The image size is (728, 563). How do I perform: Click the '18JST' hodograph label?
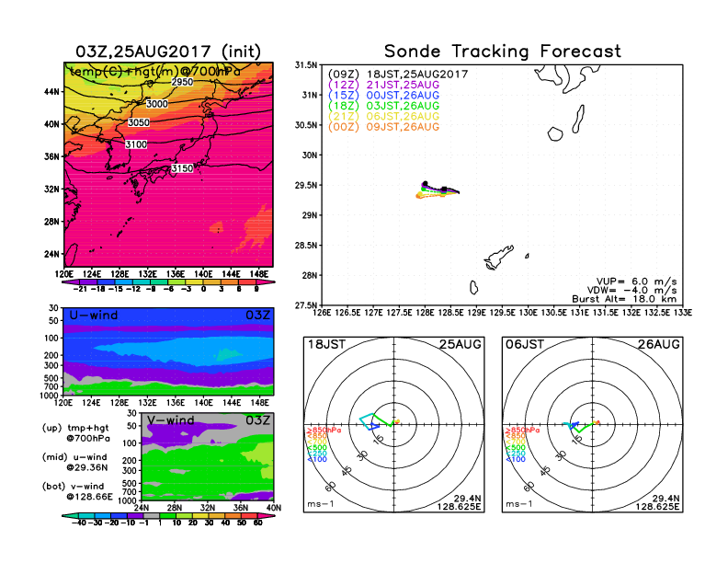point(326,344)
